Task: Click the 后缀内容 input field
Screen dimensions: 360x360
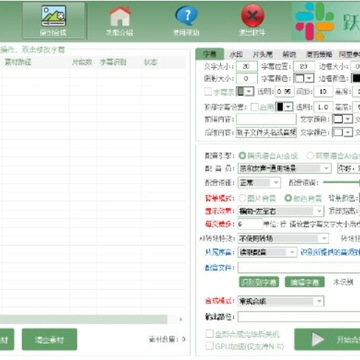Action: pyautogui.click(x=266, y=132)
